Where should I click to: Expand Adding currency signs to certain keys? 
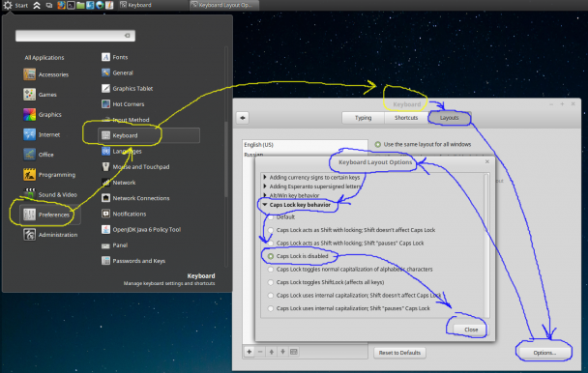[x=265, y=177]
